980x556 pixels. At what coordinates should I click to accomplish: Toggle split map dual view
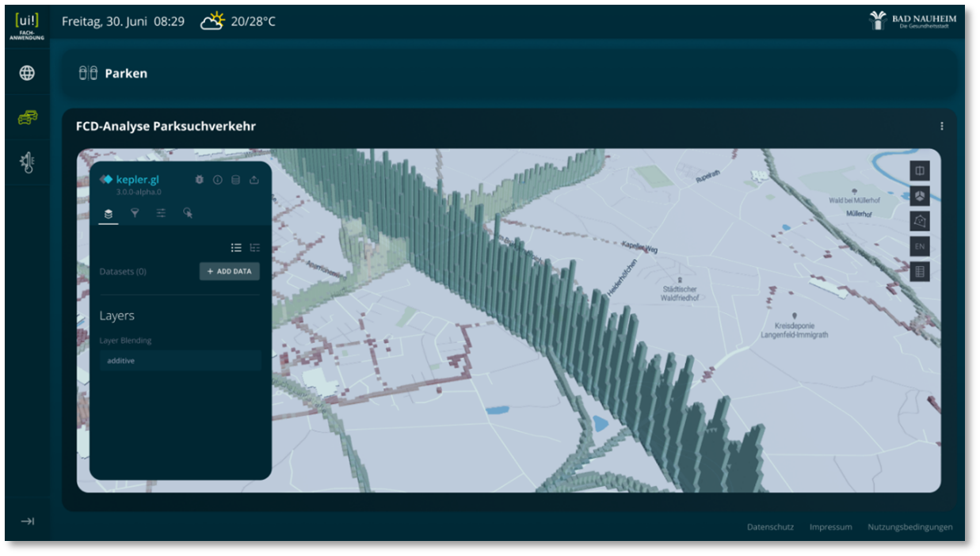click(919, 170)
